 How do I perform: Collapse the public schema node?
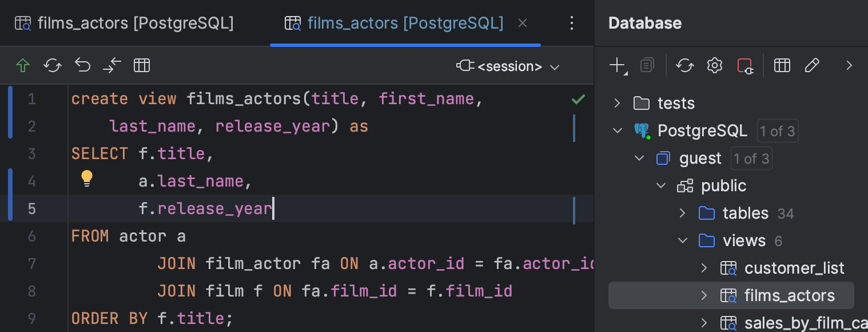click(x=661, y=185)
